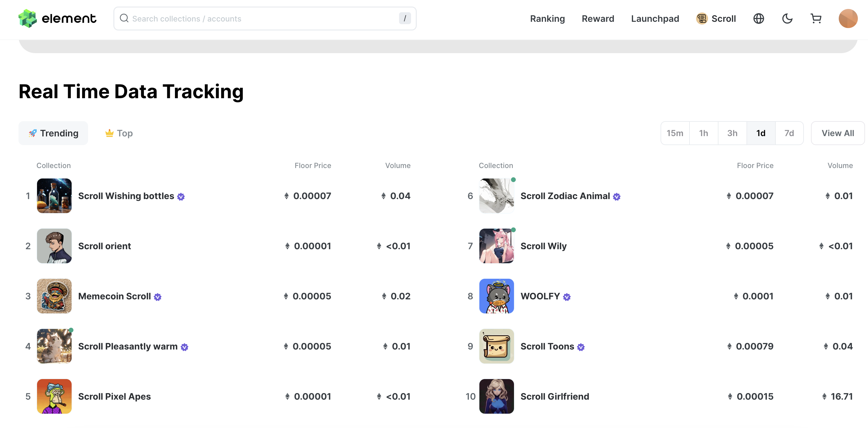Open WOOLFY collection thumbnail

497,296
